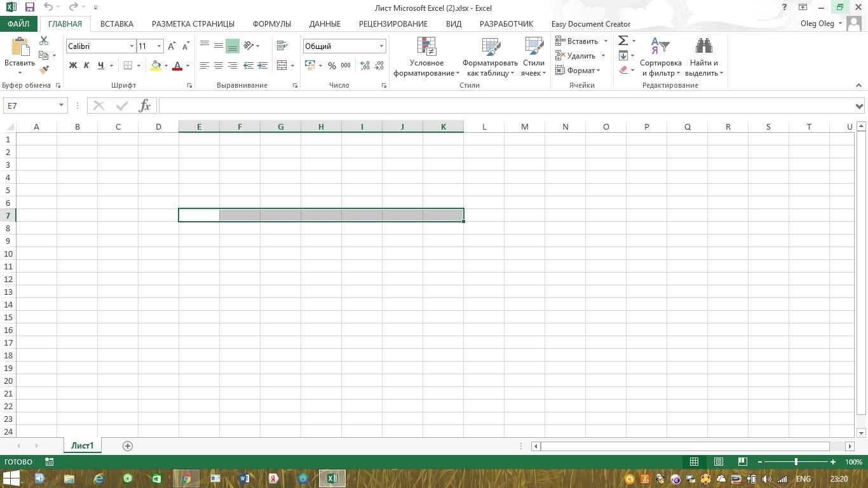Toggle bottom vertical alignment button
This screenshot has height=488, width=868.
(232, 46)
